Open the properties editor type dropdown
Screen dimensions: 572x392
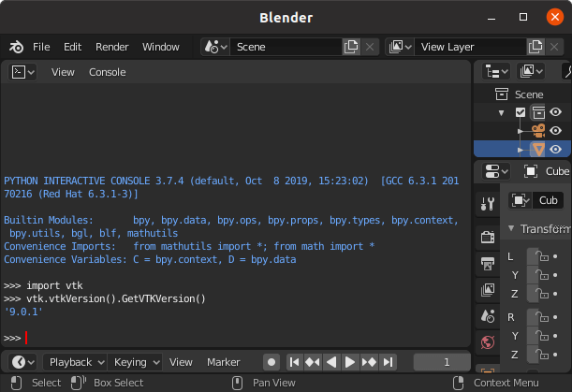coord(496,171)
